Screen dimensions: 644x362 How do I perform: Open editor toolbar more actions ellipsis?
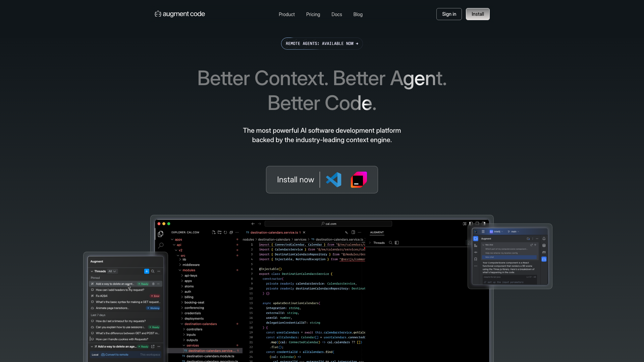tap(360, 232)
